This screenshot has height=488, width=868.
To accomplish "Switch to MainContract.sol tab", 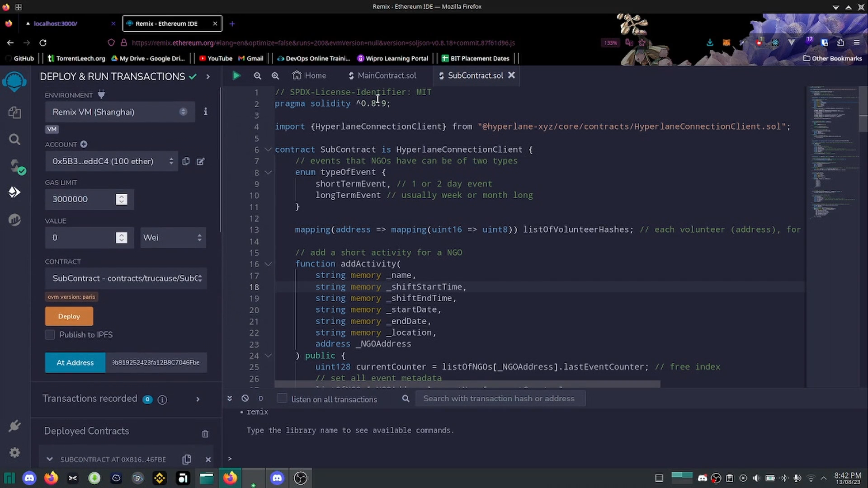I will (x=382, y=75).
